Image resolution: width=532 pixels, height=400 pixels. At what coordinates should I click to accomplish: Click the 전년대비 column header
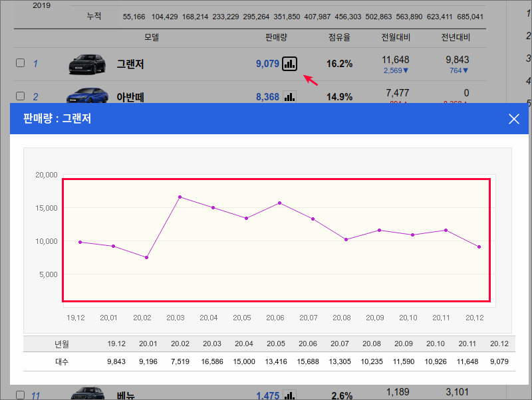click(x=456, y=37)
